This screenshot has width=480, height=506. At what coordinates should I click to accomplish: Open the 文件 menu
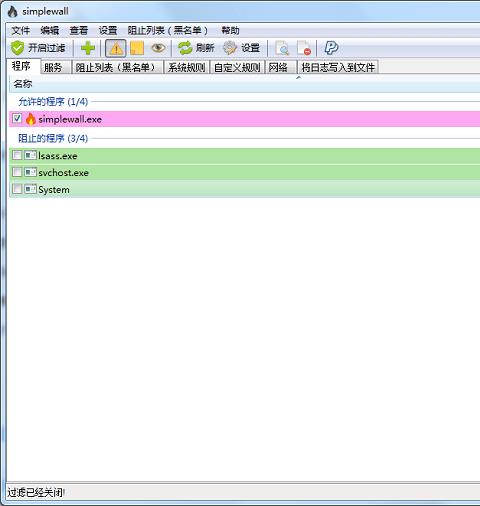(21, 31)
